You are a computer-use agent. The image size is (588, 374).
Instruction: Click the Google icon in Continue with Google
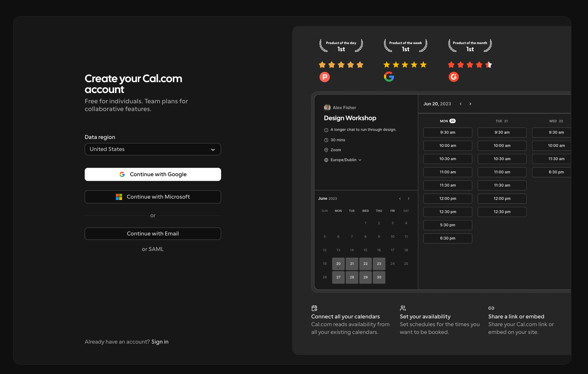(122, 174)
